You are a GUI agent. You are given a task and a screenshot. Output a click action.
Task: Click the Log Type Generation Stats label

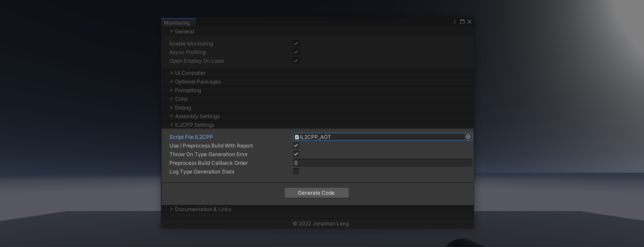[202, 172]
